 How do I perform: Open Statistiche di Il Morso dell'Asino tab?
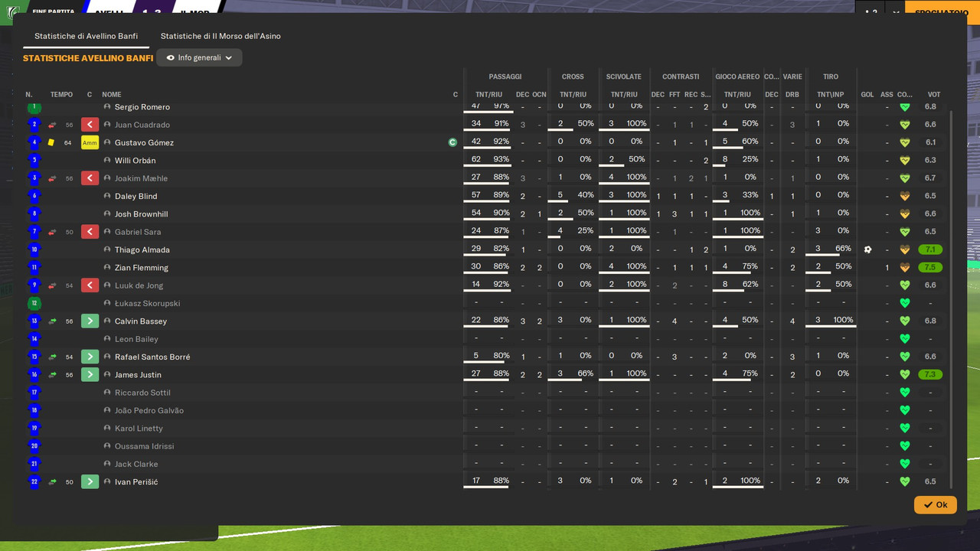click(220, 36)
